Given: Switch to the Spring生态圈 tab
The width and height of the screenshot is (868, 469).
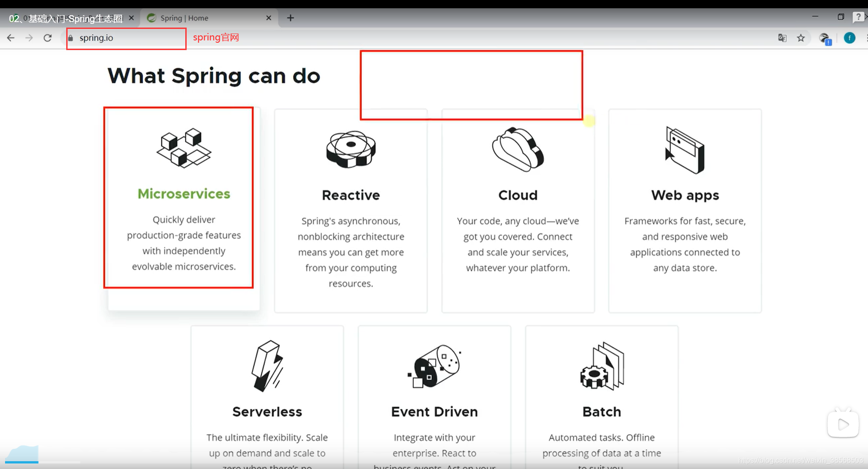Looking at the screenshot, I should coord(71,18).
